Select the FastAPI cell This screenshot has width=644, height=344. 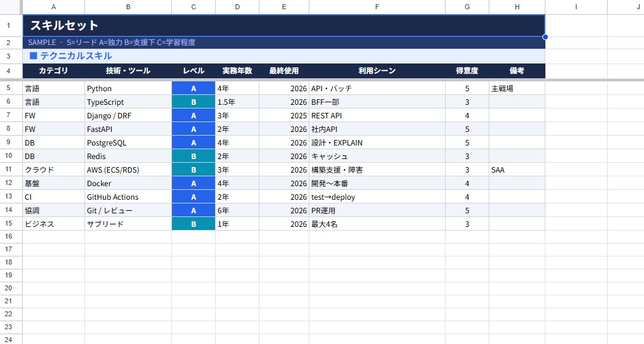[x=128, y=129]
